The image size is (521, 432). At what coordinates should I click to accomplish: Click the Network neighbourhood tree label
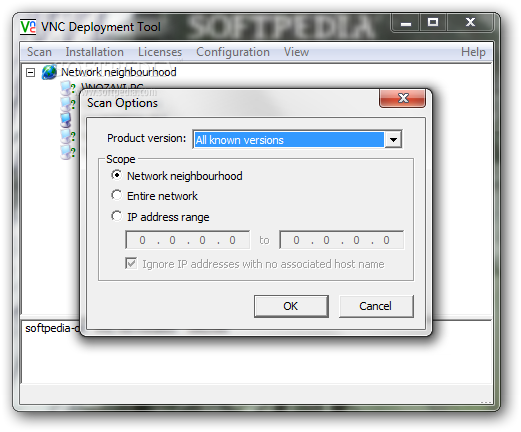119,72
